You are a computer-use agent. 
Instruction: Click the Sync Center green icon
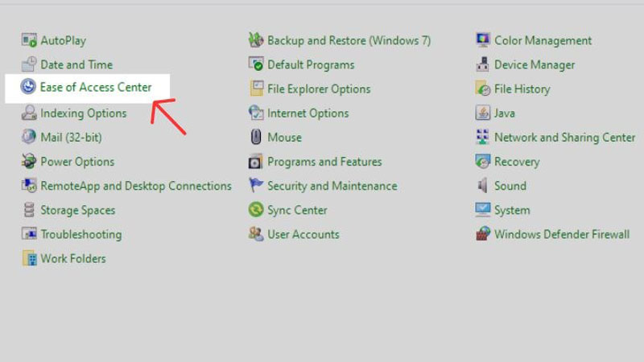[256, 210]
